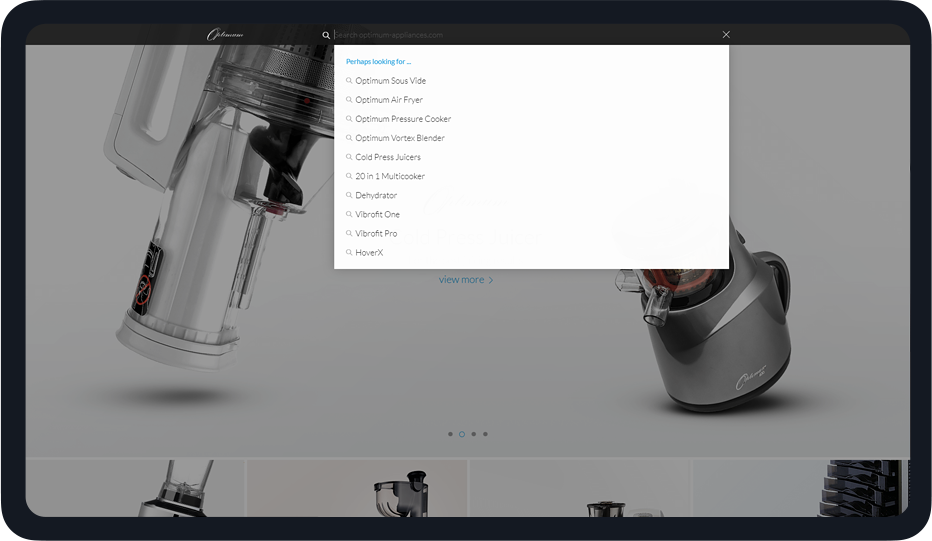Select Vibrofit Pro from suggestions
The image size is (932, 541).
click(376, 233)
